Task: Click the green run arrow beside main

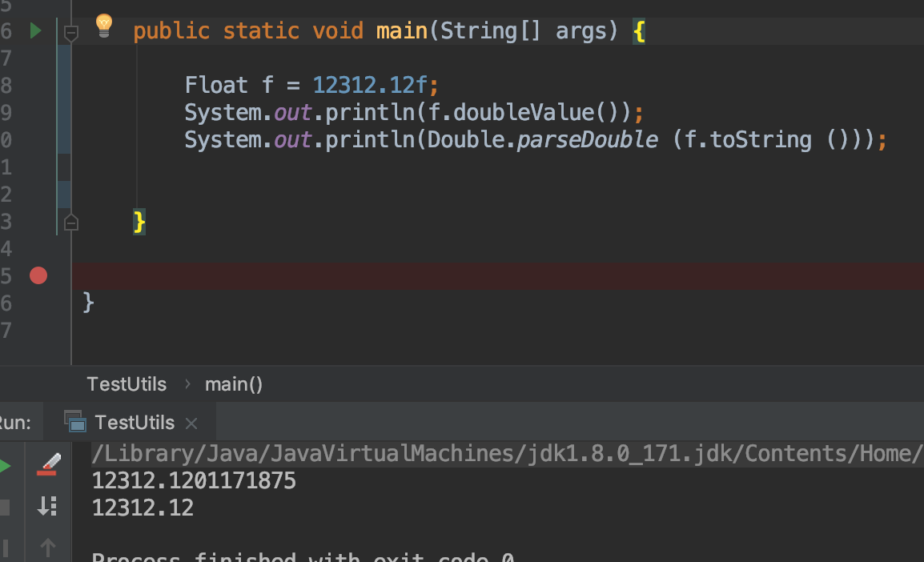Action: click(35, 30)
